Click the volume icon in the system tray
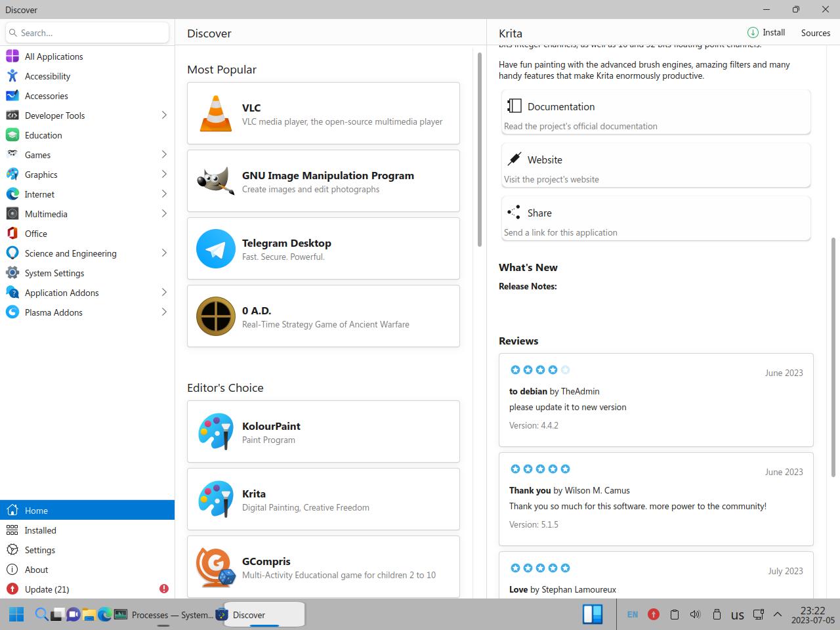 click(695, 615)
